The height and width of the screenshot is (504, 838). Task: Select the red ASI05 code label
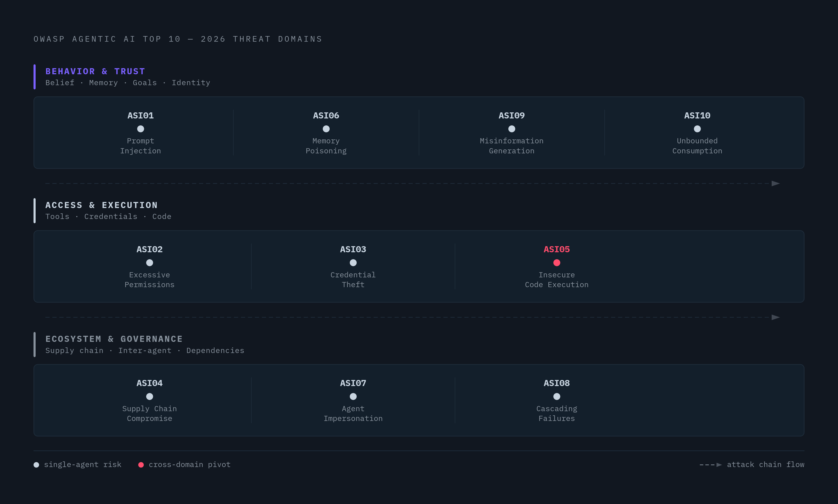click(556, 249)
